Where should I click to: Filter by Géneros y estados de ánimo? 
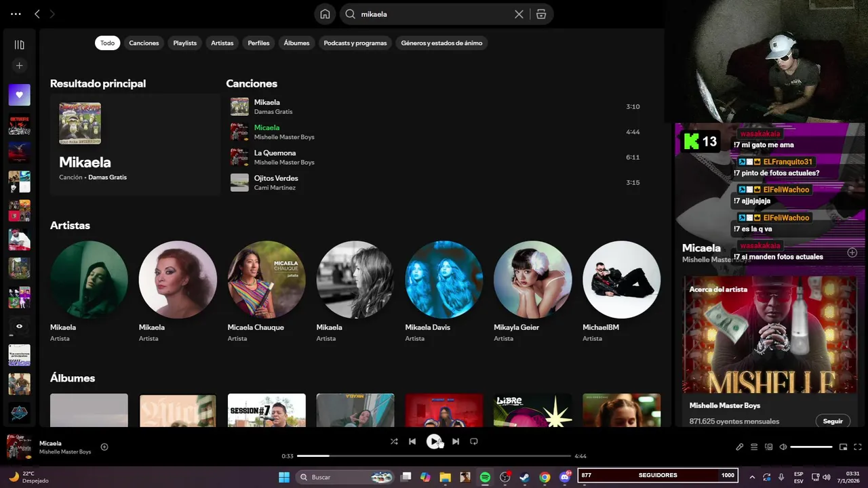[x=441, y=43]
